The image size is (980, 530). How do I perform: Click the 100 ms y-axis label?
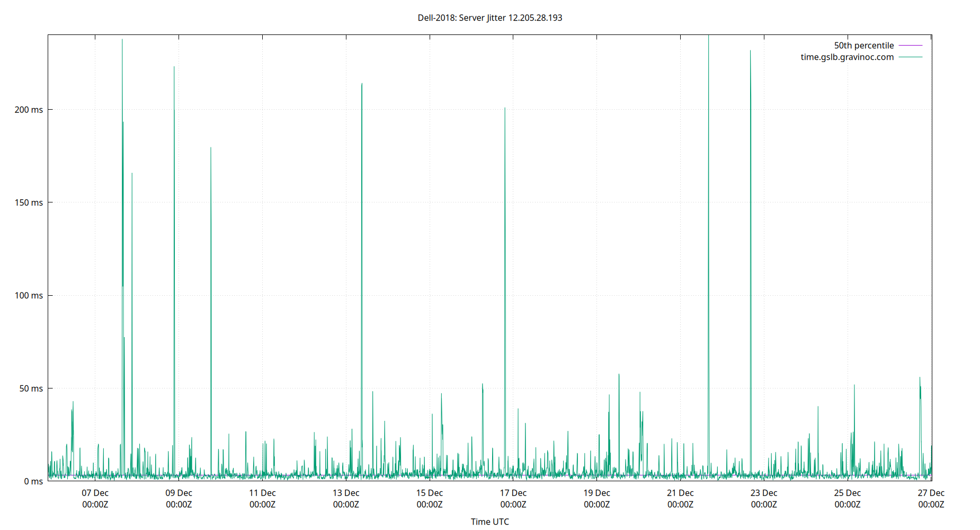28,296
